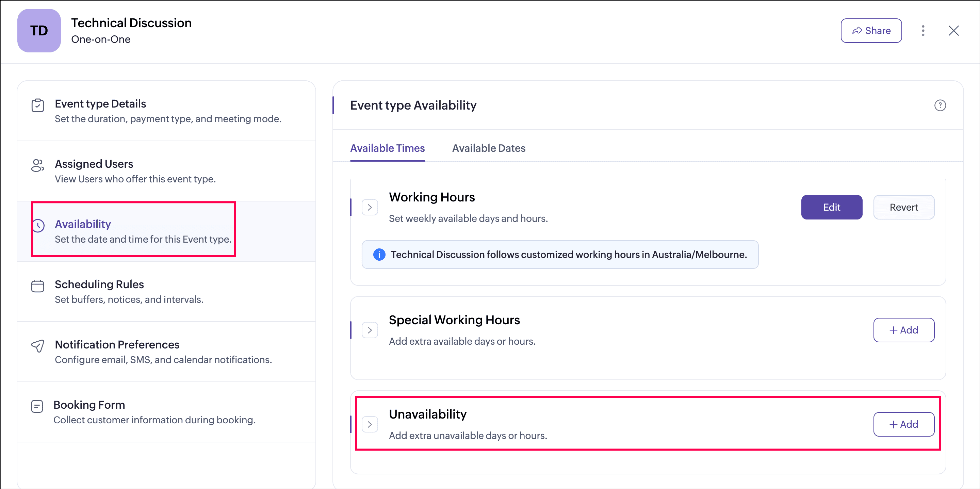Screen dimensions: 980x489
Task: Open Booking Form section
Action: point(166,412)
